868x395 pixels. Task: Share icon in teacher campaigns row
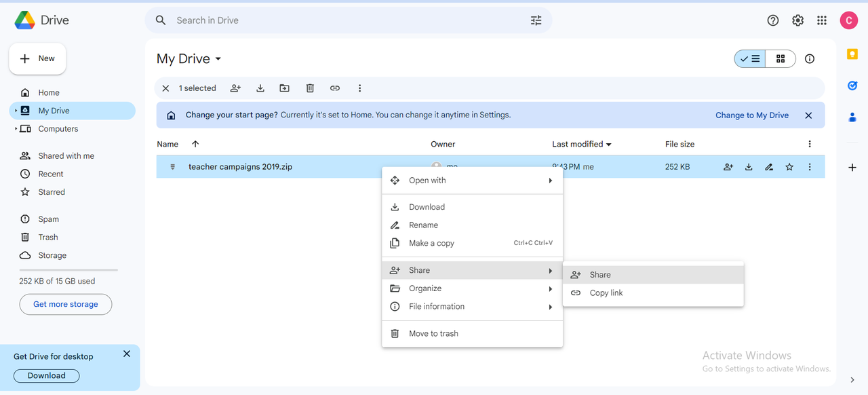[x=728, y=167]
